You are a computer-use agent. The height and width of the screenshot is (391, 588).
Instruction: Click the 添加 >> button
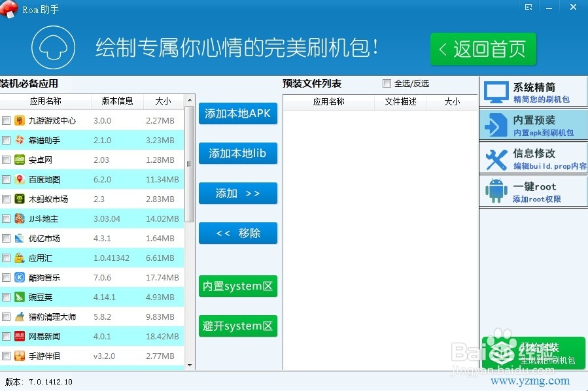[x=237, y=193]
